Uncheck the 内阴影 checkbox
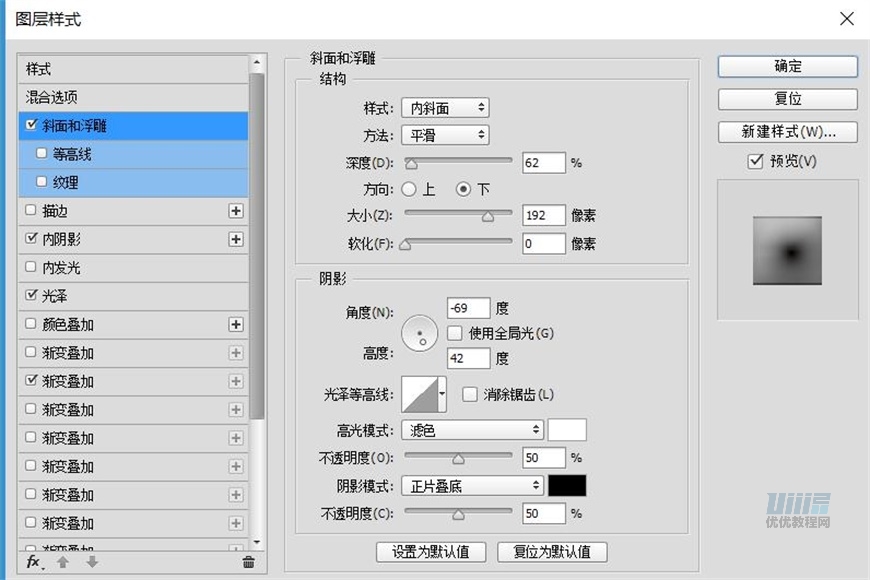Screen dimensions: 870x580 click(31, 238)
